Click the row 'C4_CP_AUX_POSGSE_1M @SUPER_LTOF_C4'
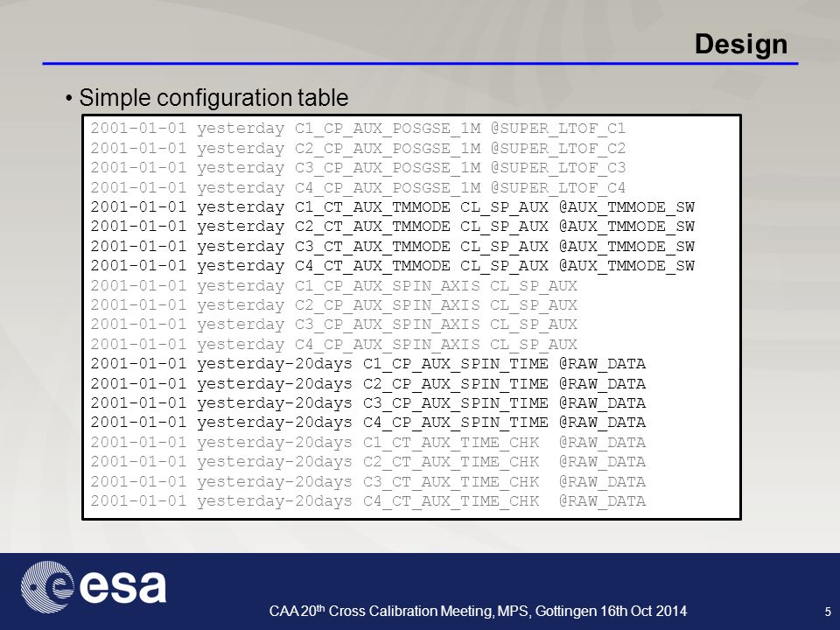Image resolution: width=840 pixels, height=630 pixels. click(x=358, y=187)
